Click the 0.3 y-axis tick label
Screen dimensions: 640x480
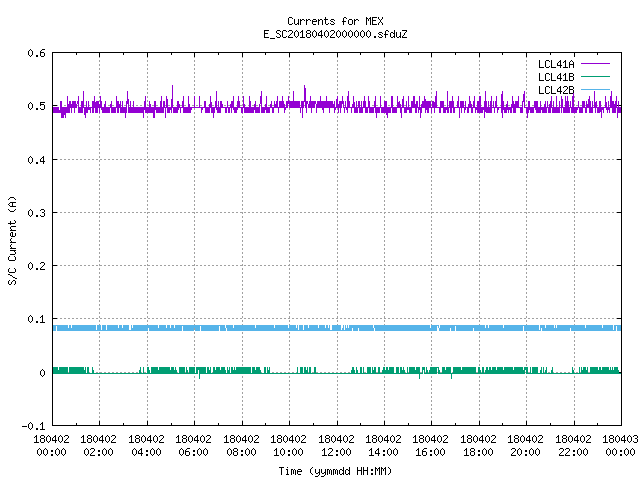[x=36, y=213]
